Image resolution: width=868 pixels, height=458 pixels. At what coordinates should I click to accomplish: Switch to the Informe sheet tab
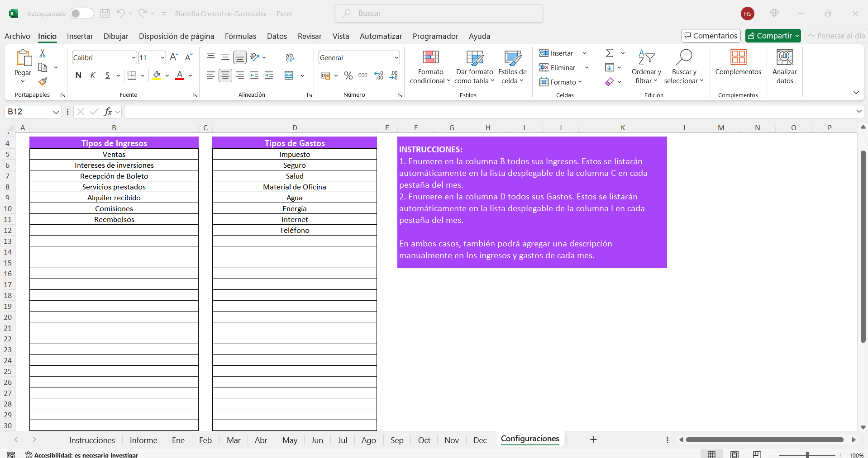(x=143, y=440)
